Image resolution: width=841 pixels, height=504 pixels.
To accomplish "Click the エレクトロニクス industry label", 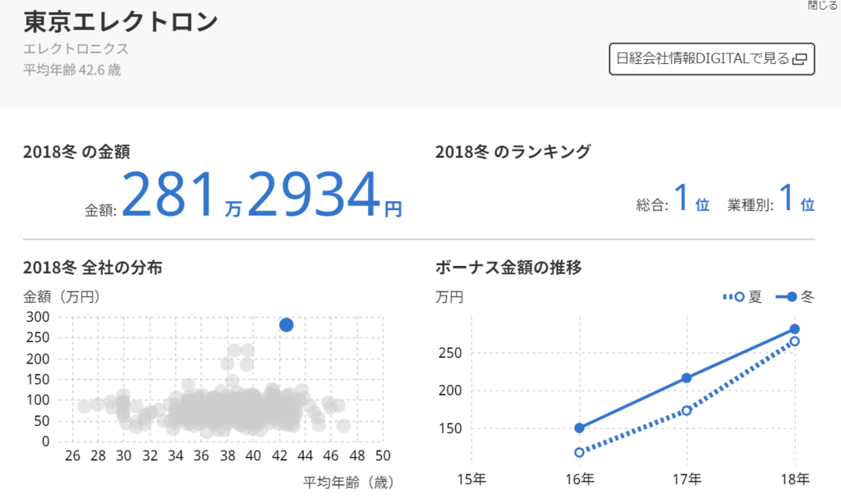I will click(76, 48).
